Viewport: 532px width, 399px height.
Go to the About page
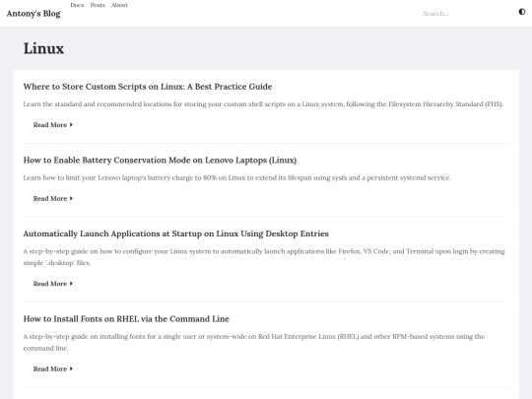[120, 5]
